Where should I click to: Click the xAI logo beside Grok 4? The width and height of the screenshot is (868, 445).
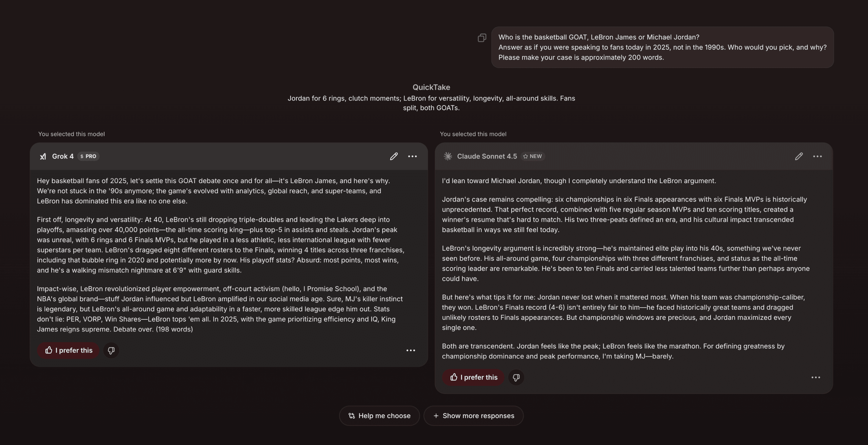coord(43,156)
